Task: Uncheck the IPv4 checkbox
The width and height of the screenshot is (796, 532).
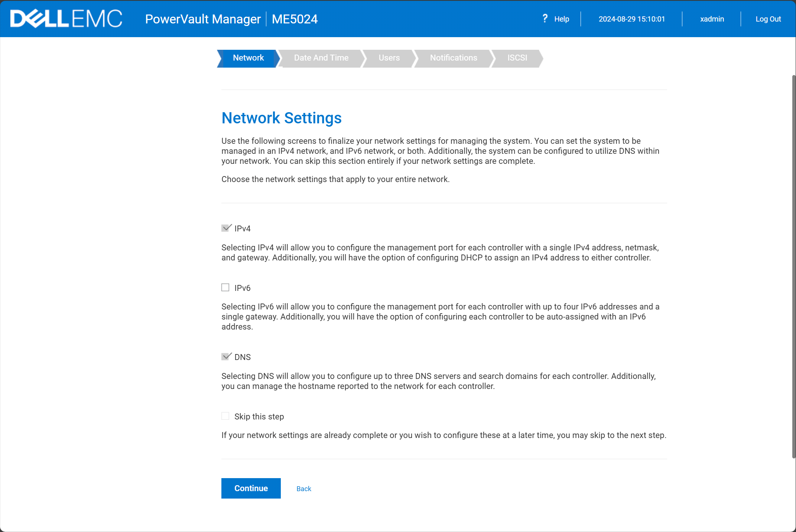Action: click(225, 228)
